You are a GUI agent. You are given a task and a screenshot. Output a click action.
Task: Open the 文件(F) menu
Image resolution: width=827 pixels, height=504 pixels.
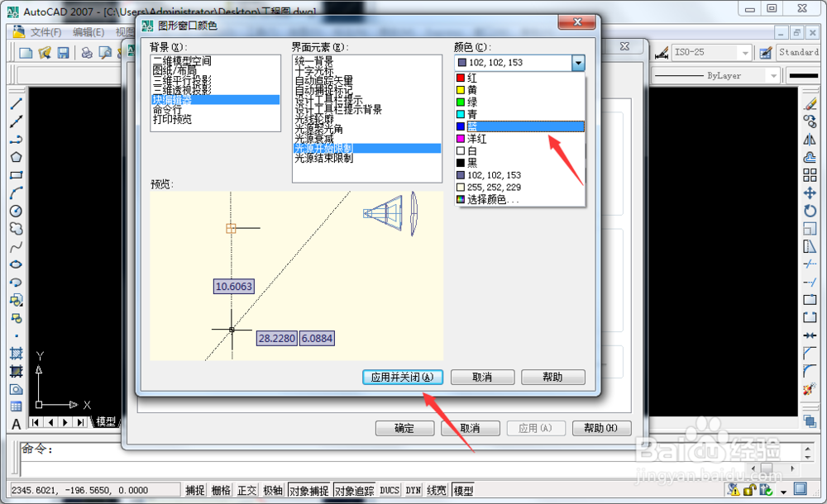(x=45, y=32)
